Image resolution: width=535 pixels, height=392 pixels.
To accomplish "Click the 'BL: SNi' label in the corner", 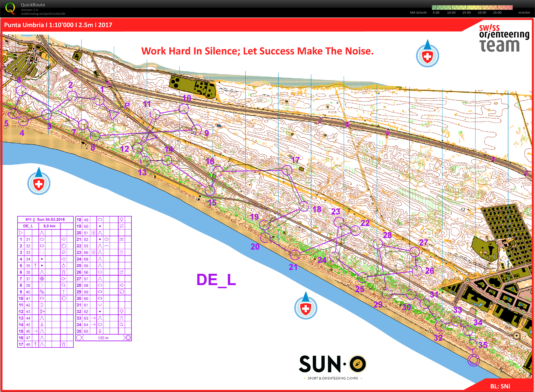I will pyautogui.click(x=500, y=386).
